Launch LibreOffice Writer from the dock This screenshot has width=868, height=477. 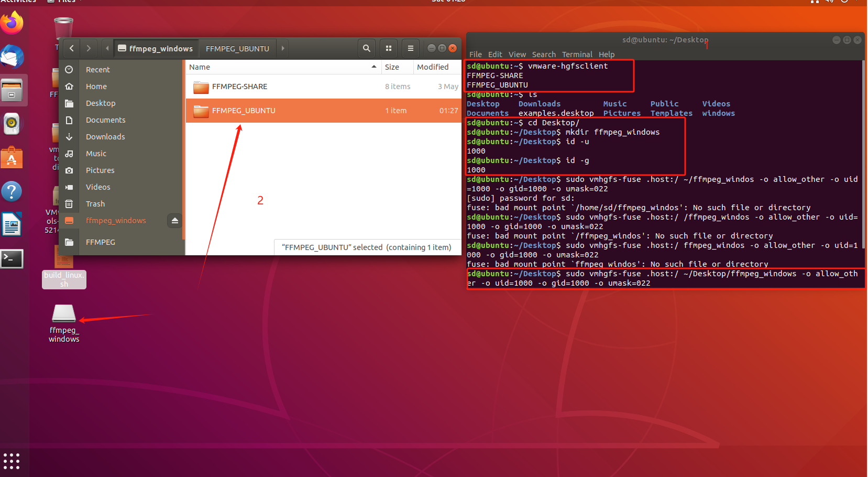12,225
